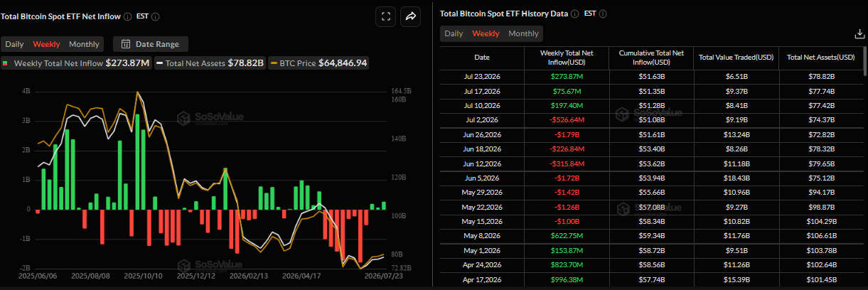
Task: Click the share arrow icon
Action: (x=411, y=16)
